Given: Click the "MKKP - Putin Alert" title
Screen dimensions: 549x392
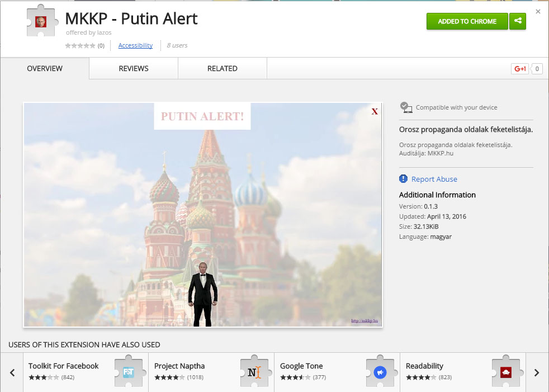Looking at the screenshot, I should click(131, 18).
